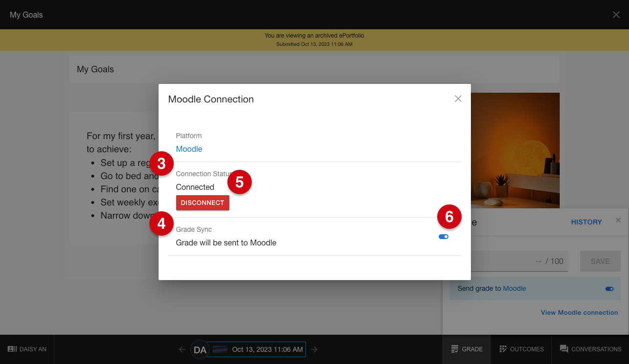Screen dimensions: 629x364
Task: Click the Save grade button
Action: coord(600,262)
